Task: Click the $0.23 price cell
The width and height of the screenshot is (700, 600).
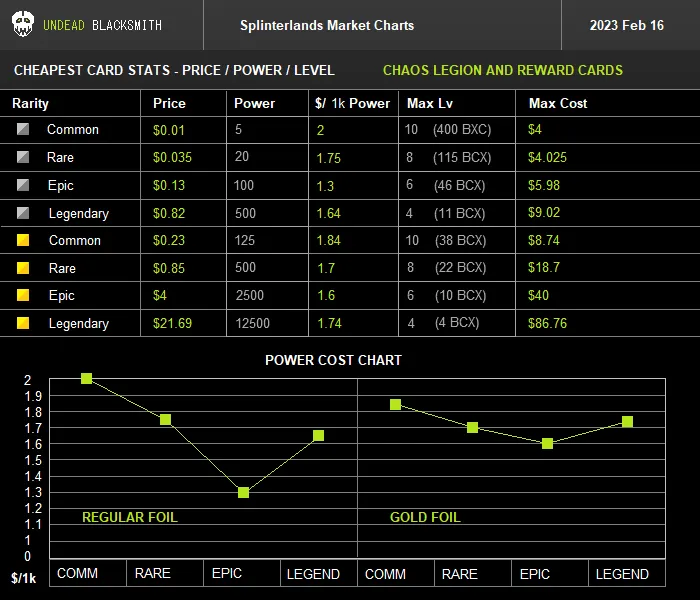Action: pyautogui.click(x=169, y=240)
